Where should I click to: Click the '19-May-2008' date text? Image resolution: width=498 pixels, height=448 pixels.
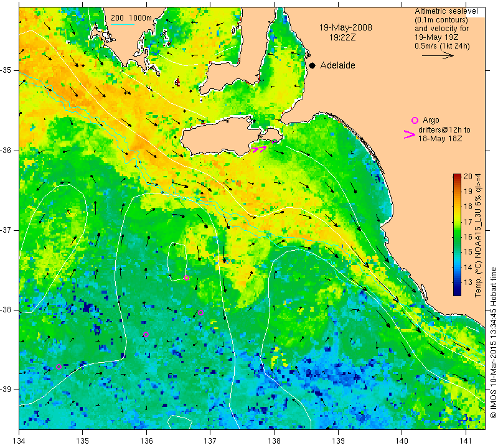point(345,27)
